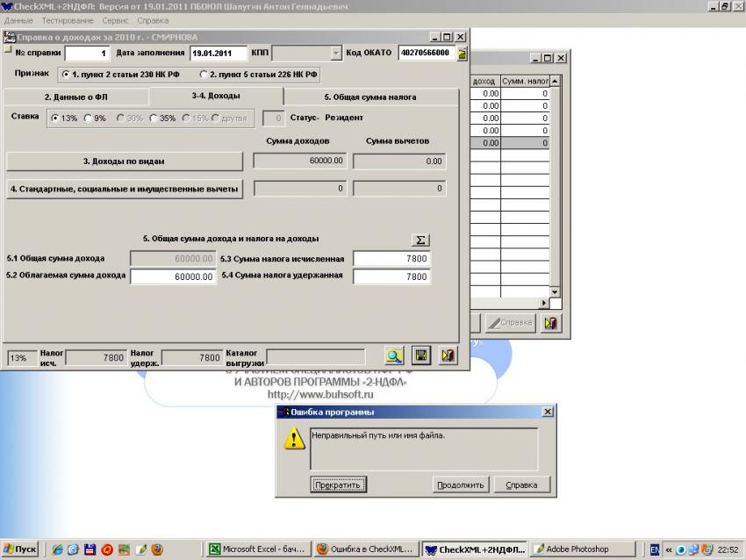
Task: Select the 35% tax rate option
Action: [x=154, y=118]
